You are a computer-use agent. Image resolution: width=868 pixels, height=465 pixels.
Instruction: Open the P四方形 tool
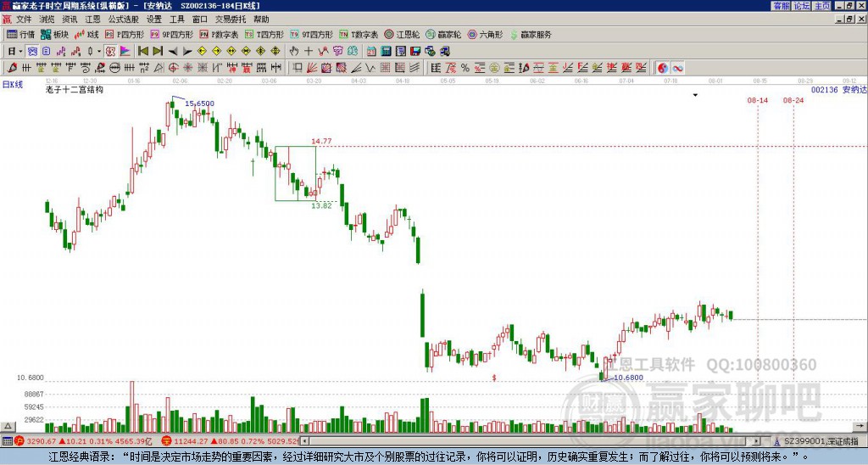click(x=125, y=34)
